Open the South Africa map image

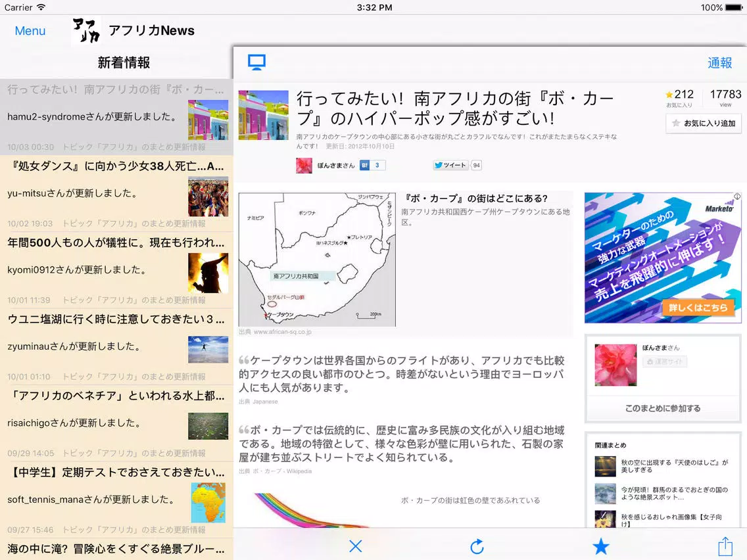318,260
